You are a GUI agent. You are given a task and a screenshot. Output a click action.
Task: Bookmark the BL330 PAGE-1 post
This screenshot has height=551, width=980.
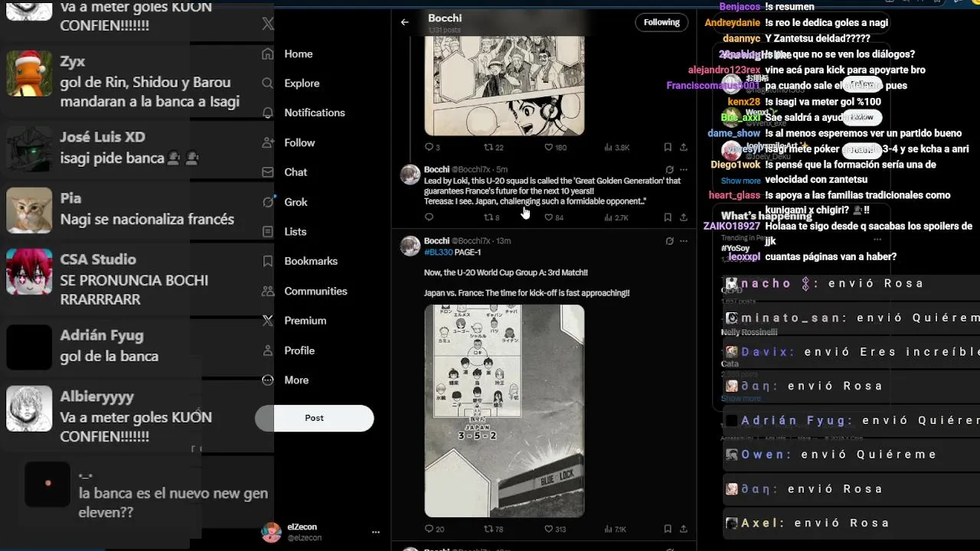(x=668, y=529)
